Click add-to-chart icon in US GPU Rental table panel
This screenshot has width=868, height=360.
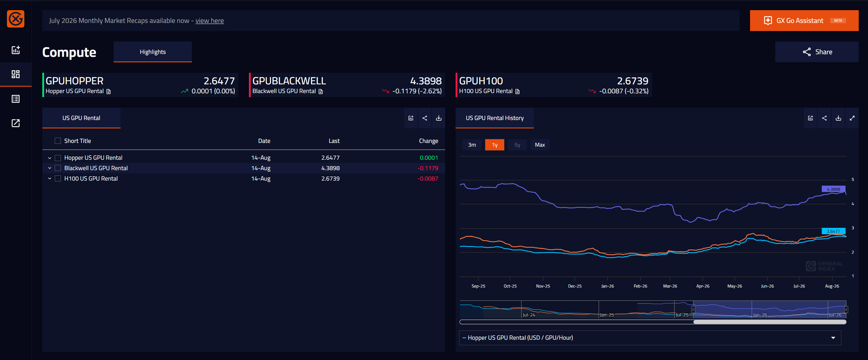coord(411,118)
